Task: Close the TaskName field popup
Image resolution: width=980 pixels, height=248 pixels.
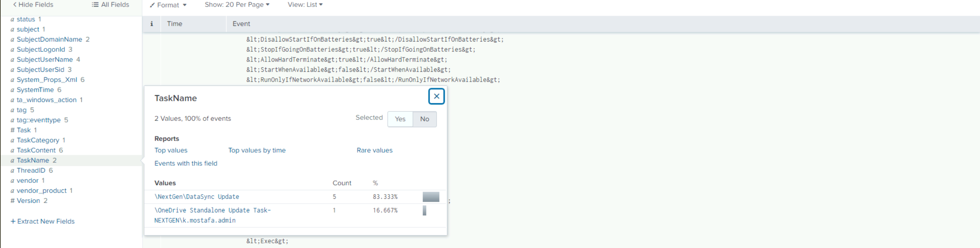Action: click(x=436, y=96)
